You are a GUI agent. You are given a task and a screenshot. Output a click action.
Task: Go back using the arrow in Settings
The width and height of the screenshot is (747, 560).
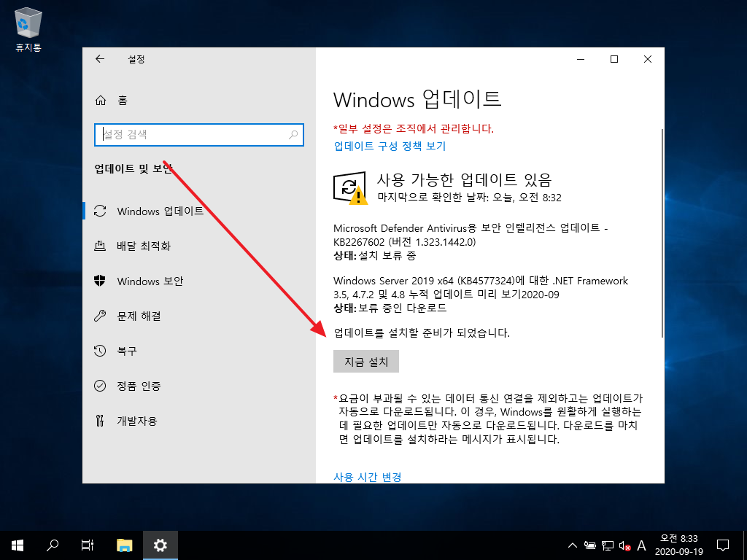[x=99, y=58]
